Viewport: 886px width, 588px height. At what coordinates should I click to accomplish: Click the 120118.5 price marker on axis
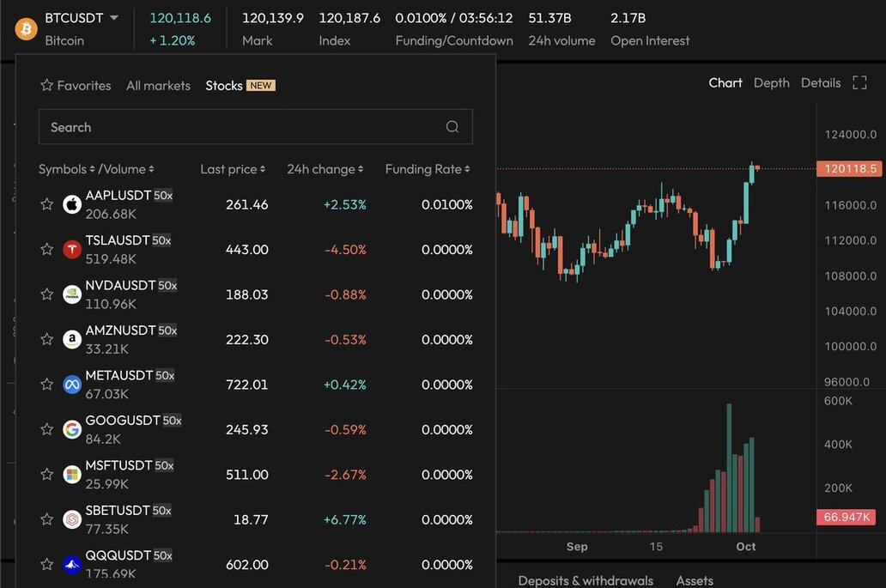coord(850,169)
